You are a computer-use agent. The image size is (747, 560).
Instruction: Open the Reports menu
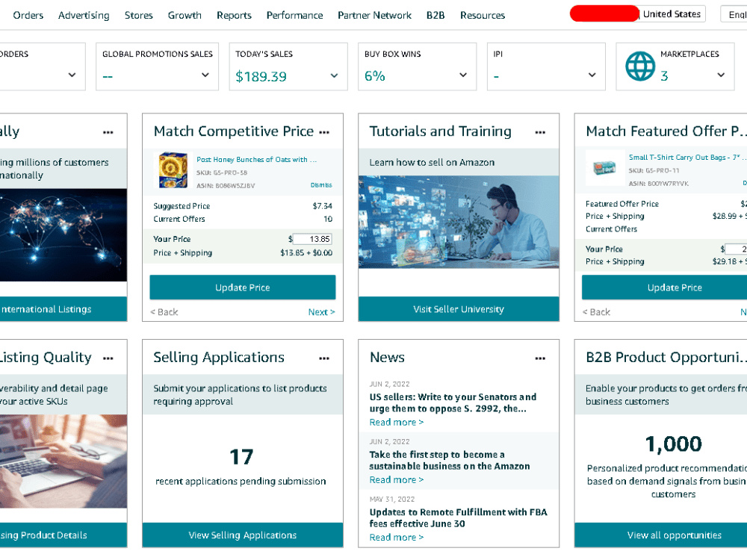234,15
